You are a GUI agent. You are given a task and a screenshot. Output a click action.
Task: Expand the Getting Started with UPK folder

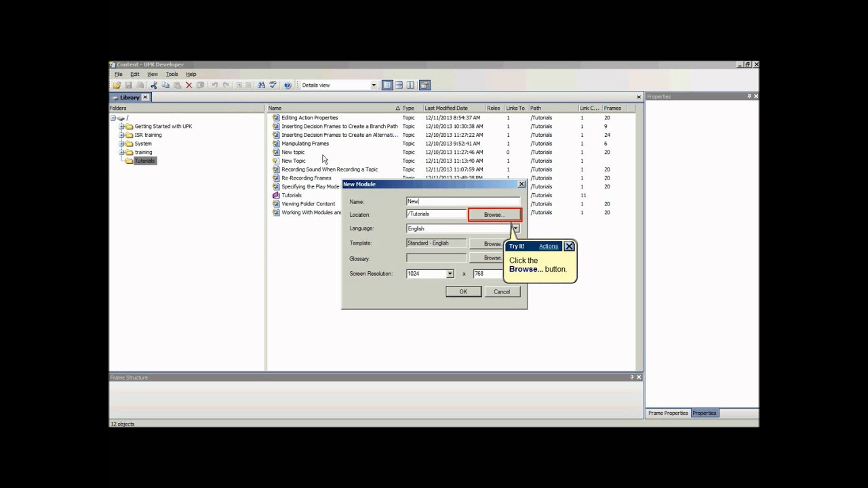coord(121,126)
